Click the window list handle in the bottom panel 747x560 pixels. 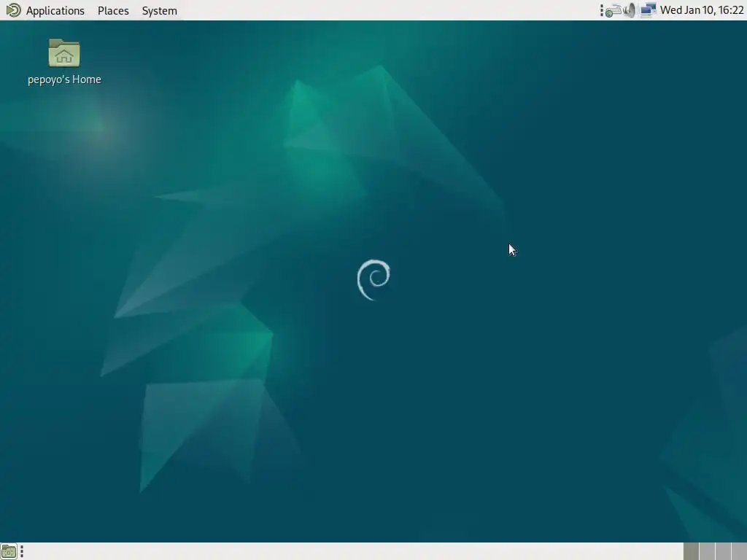(22, 551)
